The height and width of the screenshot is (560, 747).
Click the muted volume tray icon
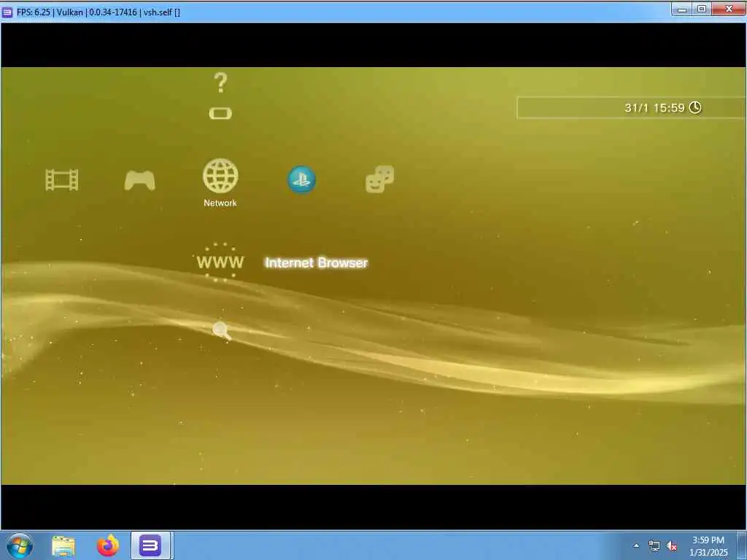(x=672, y=546)
